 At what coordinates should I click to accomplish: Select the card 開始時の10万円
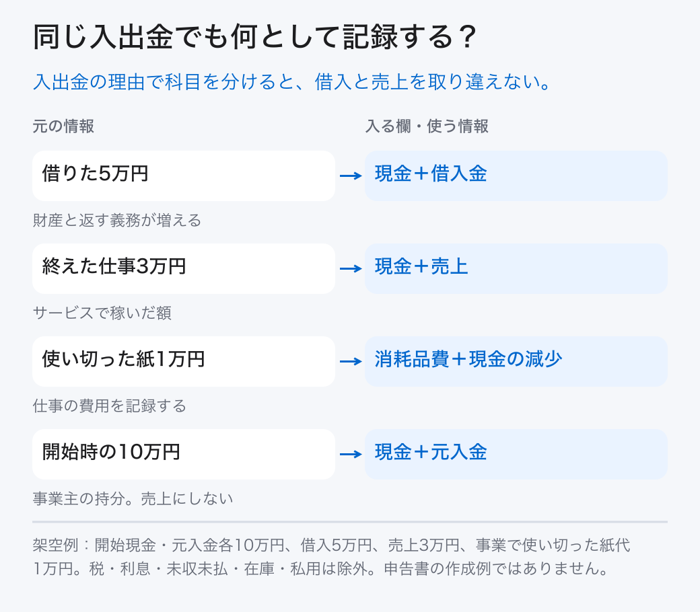click(x=184, y=454)
